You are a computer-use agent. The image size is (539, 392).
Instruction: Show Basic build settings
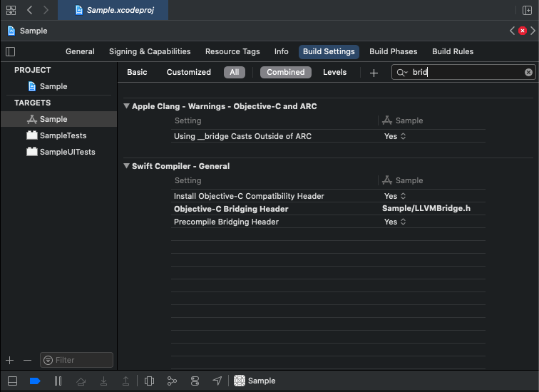pos(137,72)
